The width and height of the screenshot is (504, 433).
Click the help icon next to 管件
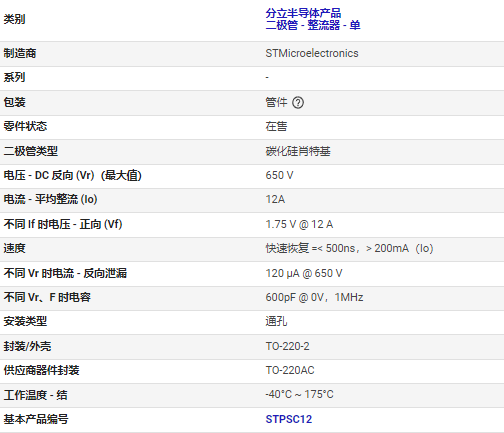click(x=298, y=102)
